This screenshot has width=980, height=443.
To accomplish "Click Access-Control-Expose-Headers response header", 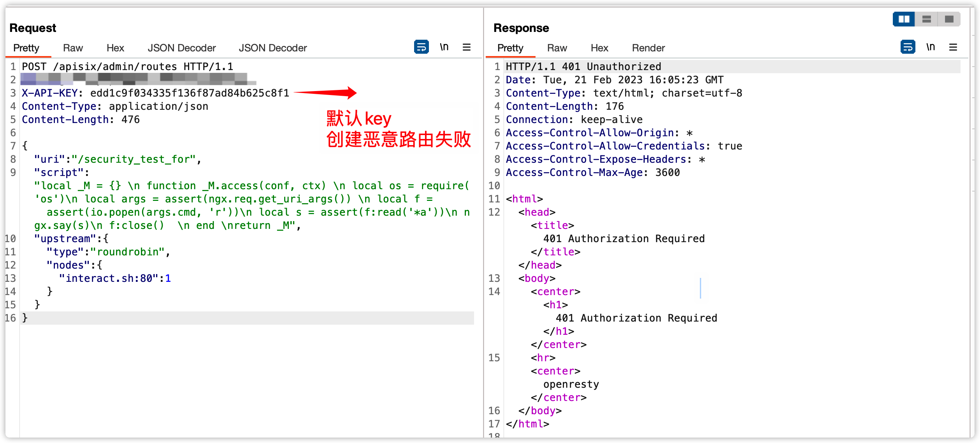I will tap(605, 159).
